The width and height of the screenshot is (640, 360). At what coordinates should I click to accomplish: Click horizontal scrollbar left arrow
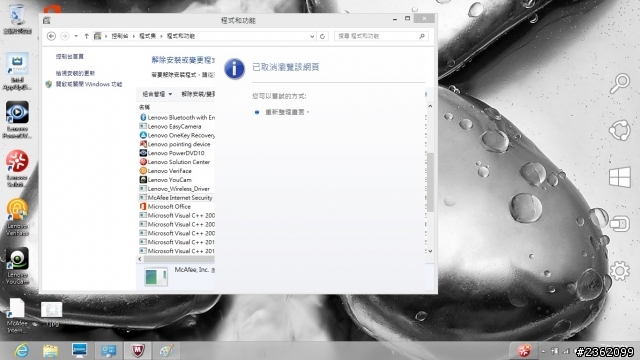[140, 259]
